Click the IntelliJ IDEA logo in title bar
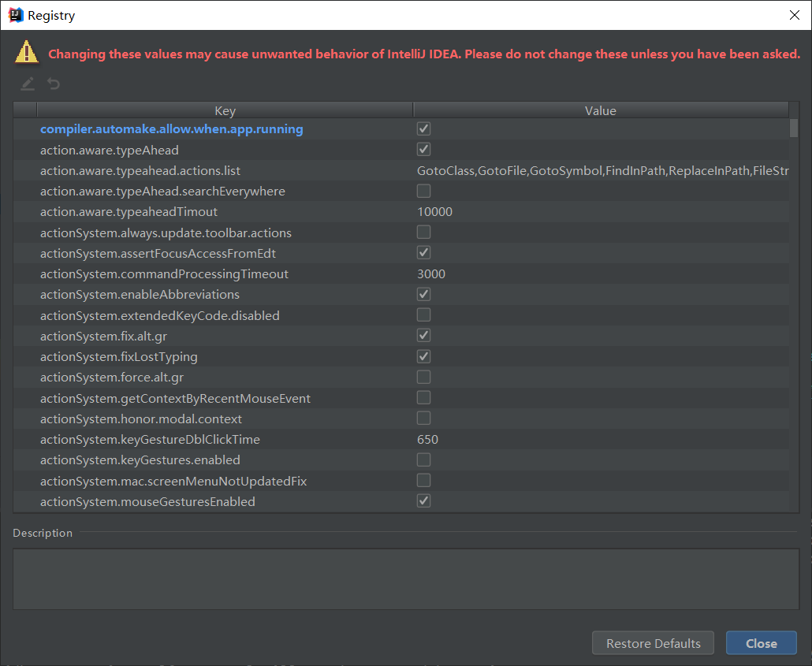 pyautogui.click(x=16, y=15)
